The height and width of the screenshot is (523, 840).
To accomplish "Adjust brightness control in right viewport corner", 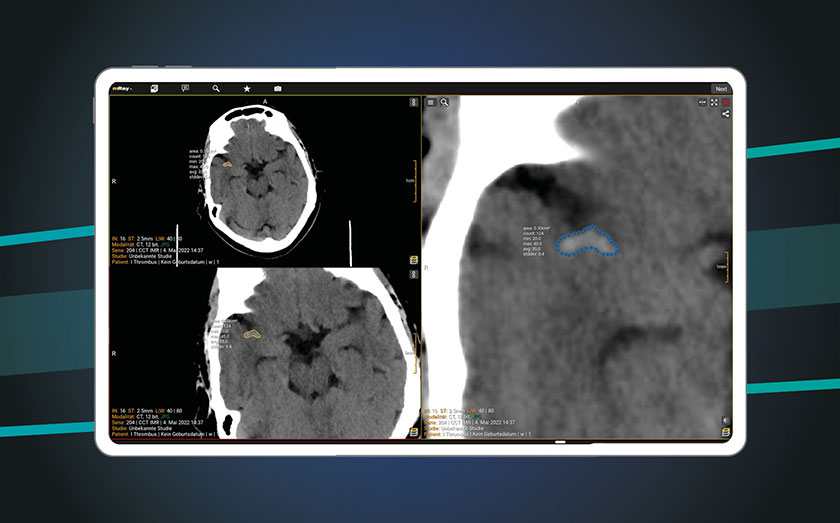I will tap(726, 420).
